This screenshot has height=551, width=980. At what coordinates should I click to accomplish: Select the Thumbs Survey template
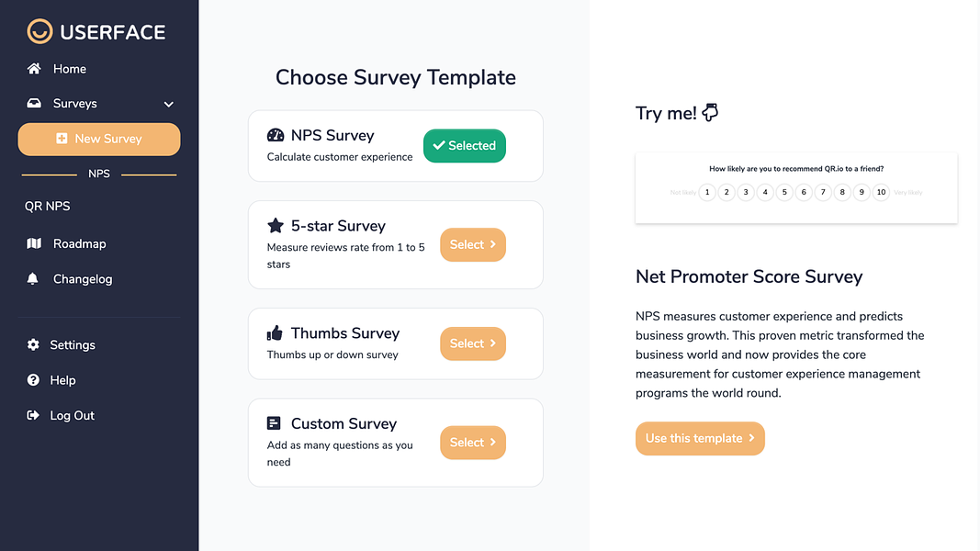point(472,343)
